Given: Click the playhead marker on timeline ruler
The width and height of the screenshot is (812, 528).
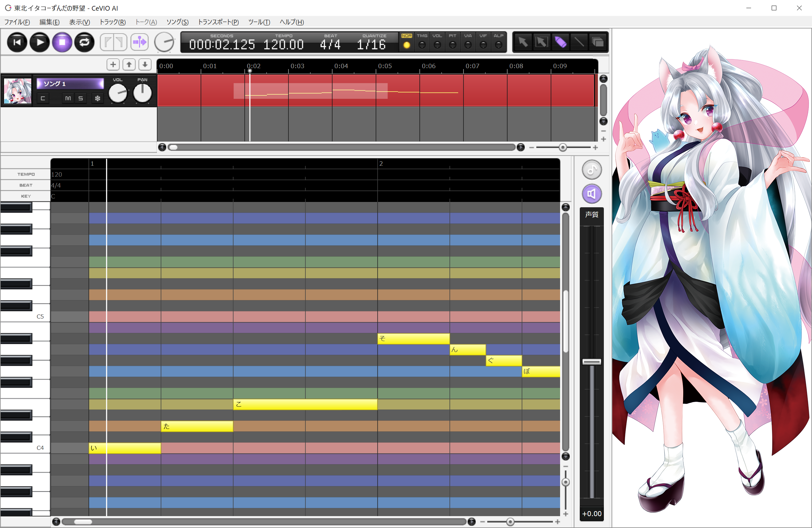Looking at the screenshot, I should [250, 71].
